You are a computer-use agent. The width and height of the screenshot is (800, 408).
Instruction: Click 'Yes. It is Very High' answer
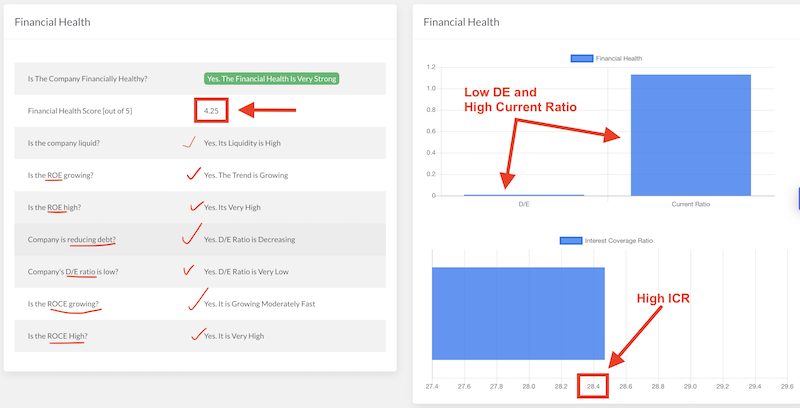234,336
